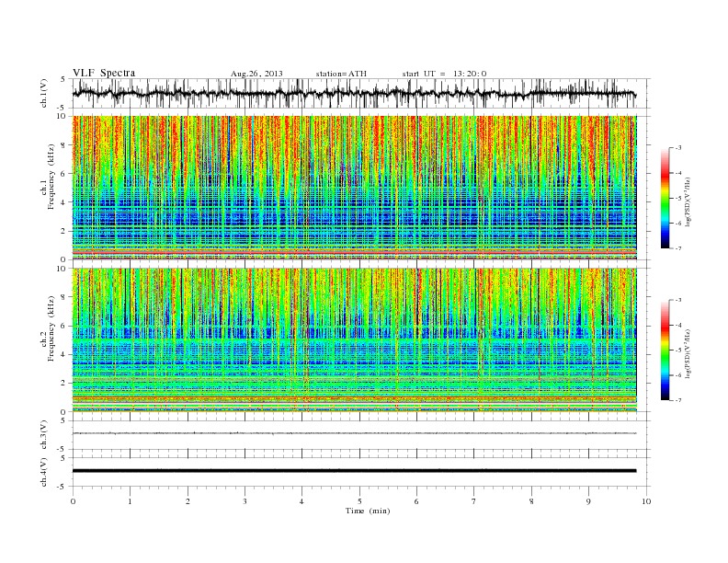Click the '8' kHz tick on ch.1 spectrogram

pyautogui.click(x=63, y=145)
